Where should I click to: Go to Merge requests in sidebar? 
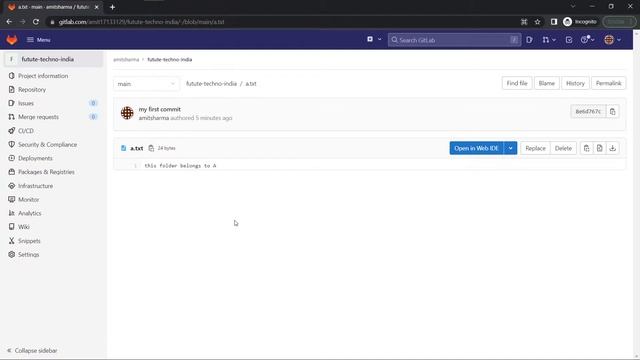point(38,117)
